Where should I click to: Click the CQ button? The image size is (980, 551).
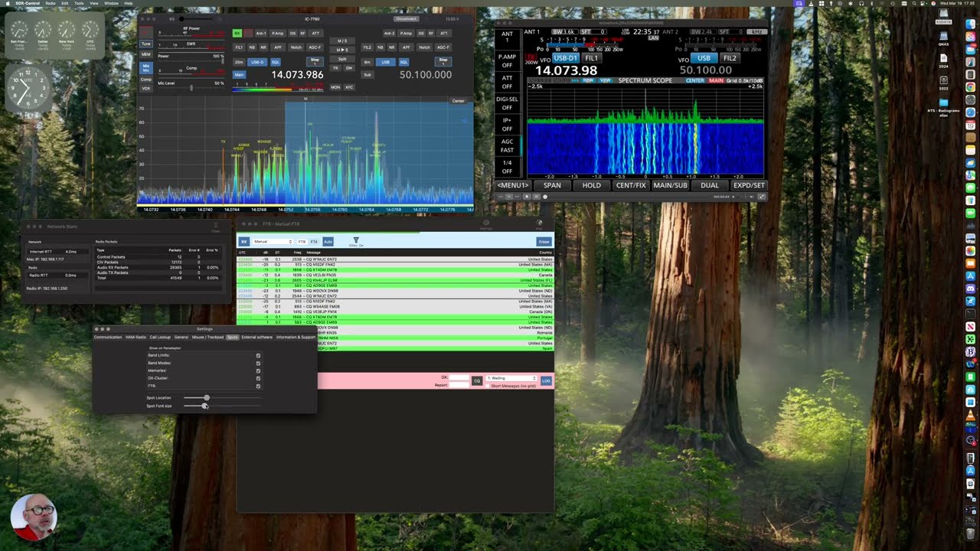[x=477, y=380]
